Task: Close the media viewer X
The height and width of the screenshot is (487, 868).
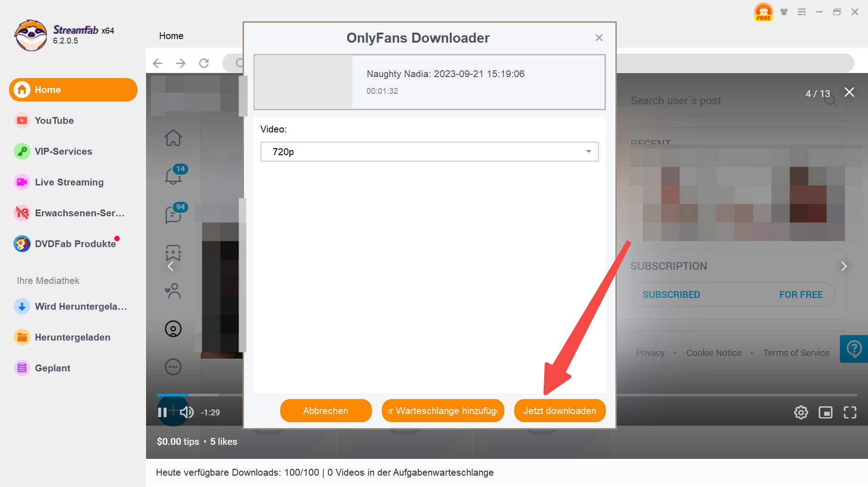Action: (849, 92)
